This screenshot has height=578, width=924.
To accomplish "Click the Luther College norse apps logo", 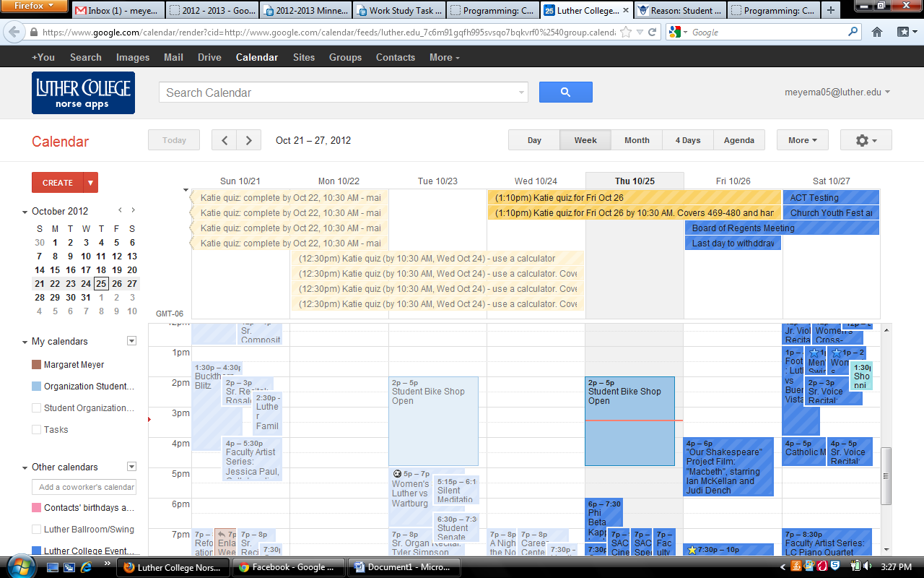I will click(83, 92).
